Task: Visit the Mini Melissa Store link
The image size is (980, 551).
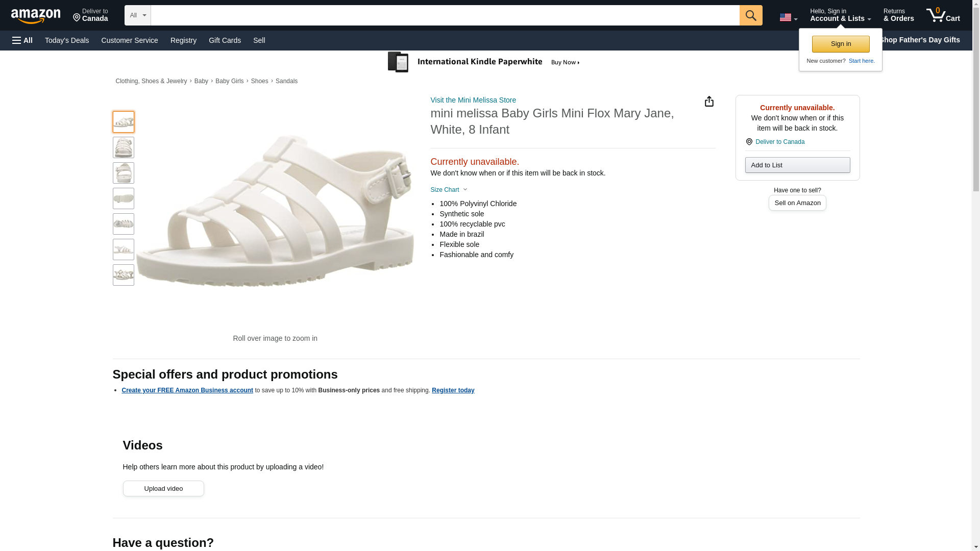Action: click(473, 100)
